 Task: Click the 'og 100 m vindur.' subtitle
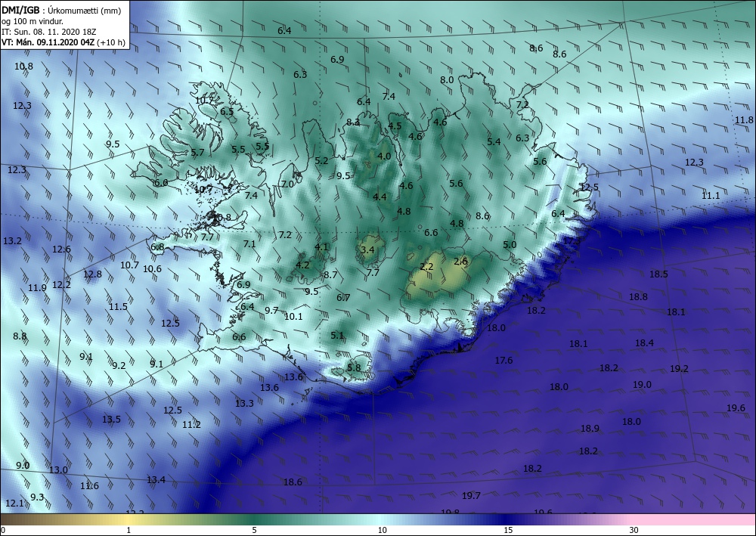[x=33, y=21]
